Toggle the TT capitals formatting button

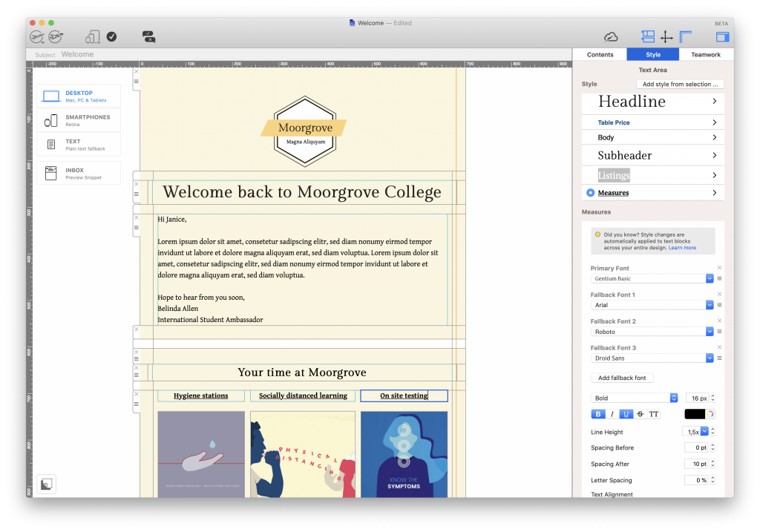[654, 414]
